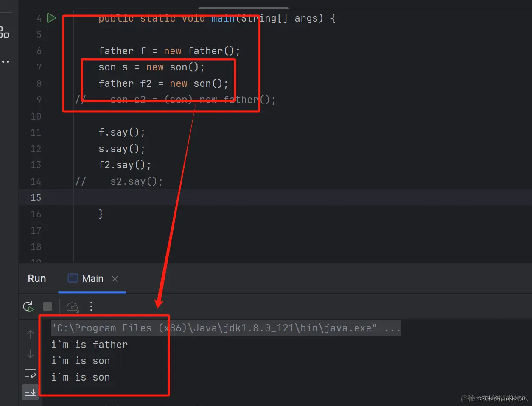
Task: Toggle scroll to end of console
Action: coord(30,392)
